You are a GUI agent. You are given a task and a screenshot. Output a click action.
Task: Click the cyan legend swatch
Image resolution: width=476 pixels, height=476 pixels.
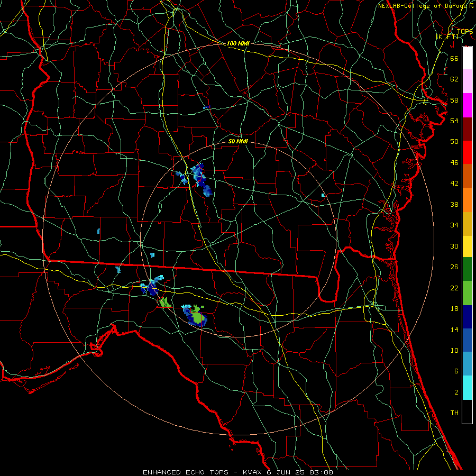(467, 388)
